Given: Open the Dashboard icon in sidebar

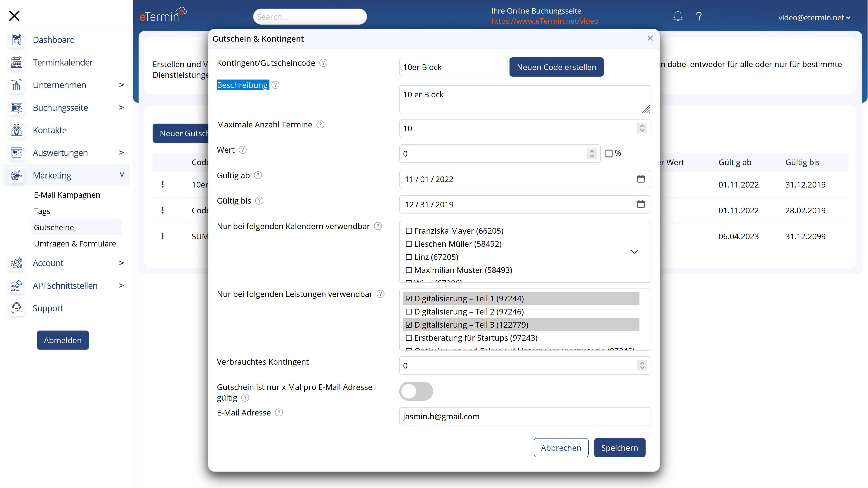Looking at the screenshot, I should [x=17, y=40].
